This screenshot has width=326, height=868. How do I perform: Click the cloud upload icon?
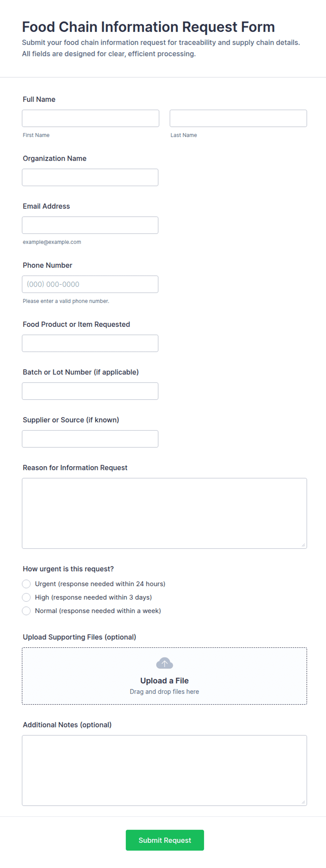click(x=164, y=663)
